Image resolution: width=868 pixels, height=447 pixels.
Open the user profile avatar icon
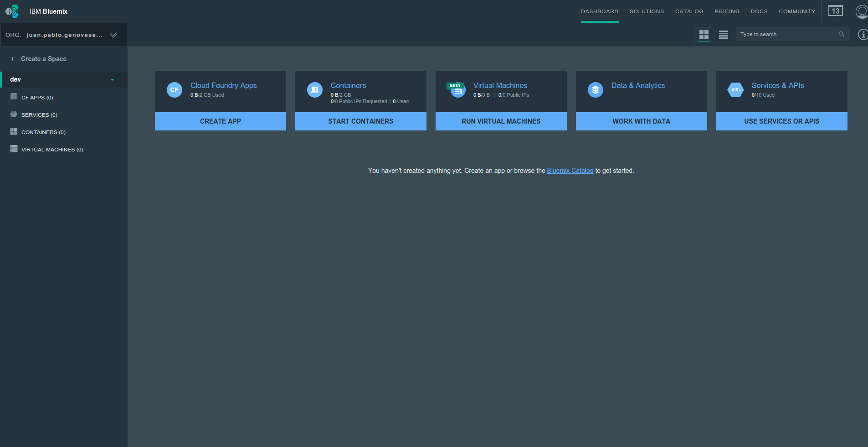click(x=862, y=11)
